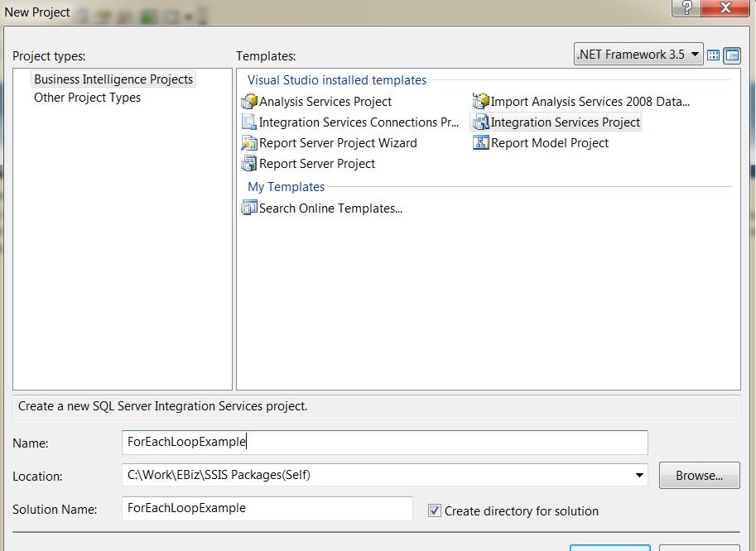Click into the project Name text field
This screenshot has height=551, width=756.
(384, 443)
